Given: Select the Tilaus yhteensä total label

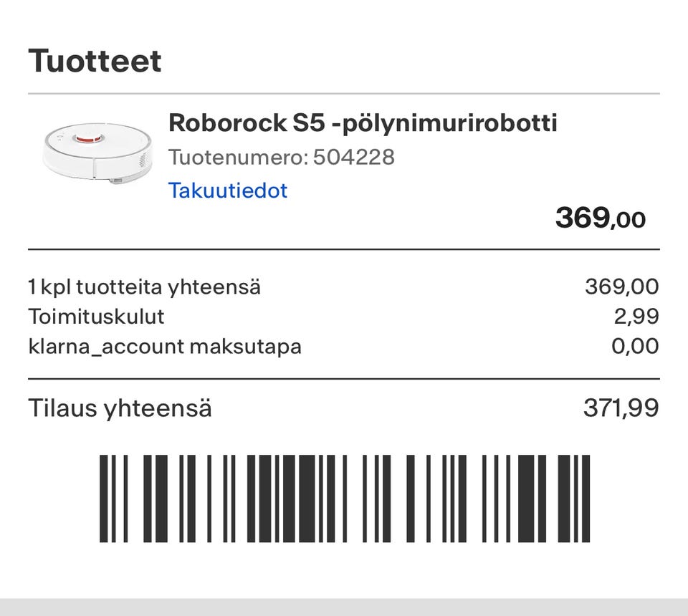Looking at the screenshot, I should (x=120, y=409).
